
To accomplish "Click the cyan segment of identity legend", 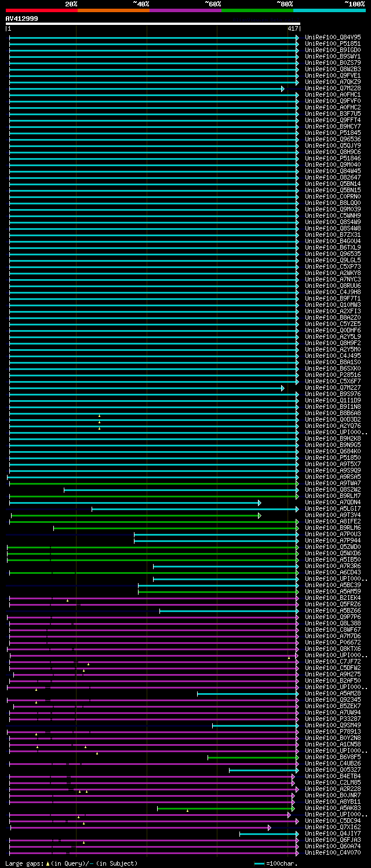I will 329,10.
